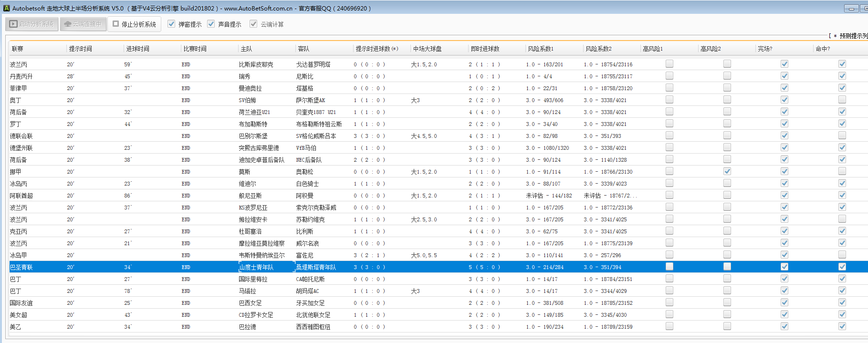Click the Autobetsoft app icon in title bar
This screenshot has width=868, height=343.
pos(7,8)
